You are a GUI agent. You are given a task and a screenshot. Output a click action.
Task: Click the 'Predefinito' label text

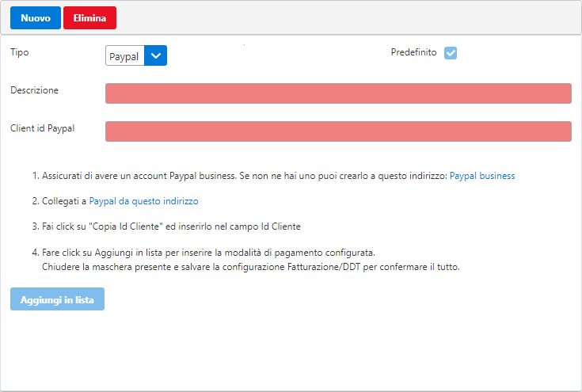(413, 52)
